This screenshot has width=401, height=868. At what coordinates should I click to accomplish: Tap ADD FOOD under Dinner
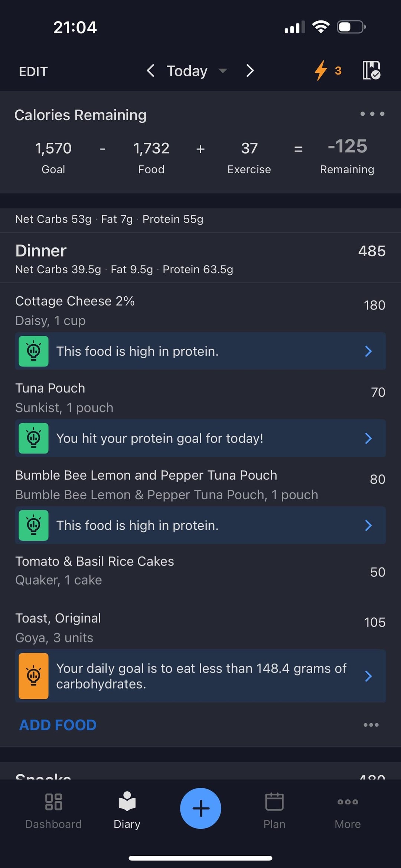click(58, 725)
